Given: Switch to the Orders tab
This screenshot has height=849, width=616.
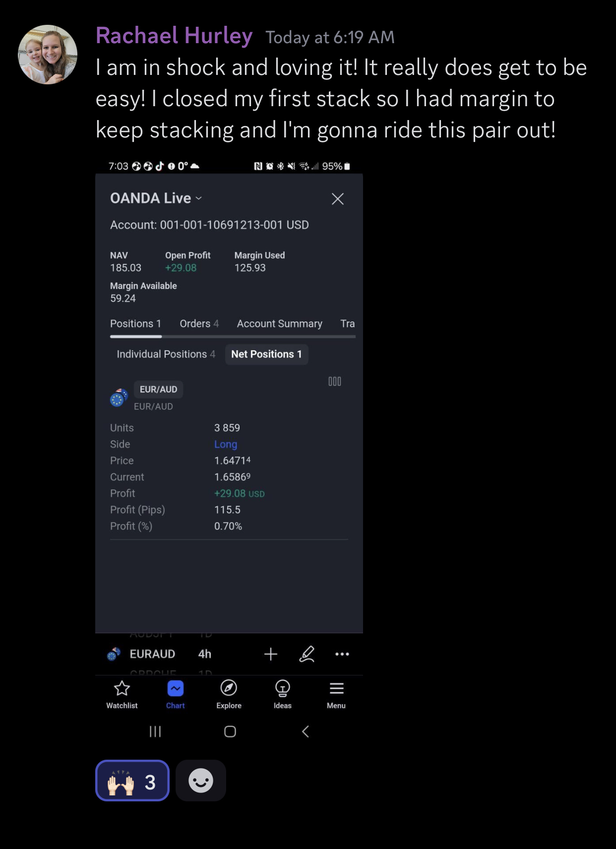Looking at the screenshot, I should [199, 324].
